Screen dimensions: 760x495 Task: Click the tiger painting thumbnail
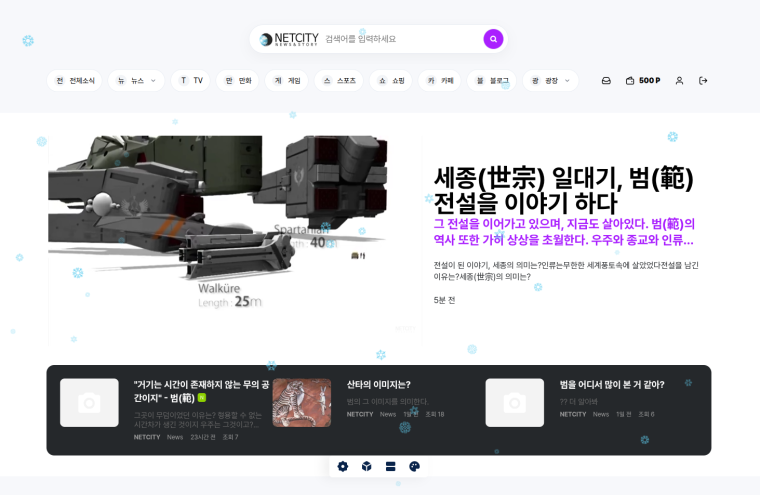(x=301, y=402)
